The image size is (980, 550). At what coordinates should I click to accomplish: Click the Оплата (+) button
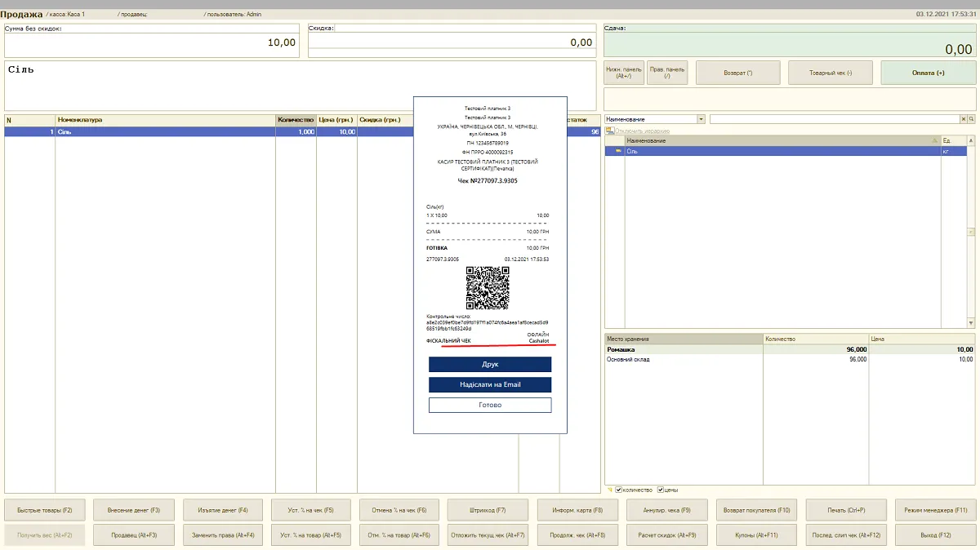point(929,73)
